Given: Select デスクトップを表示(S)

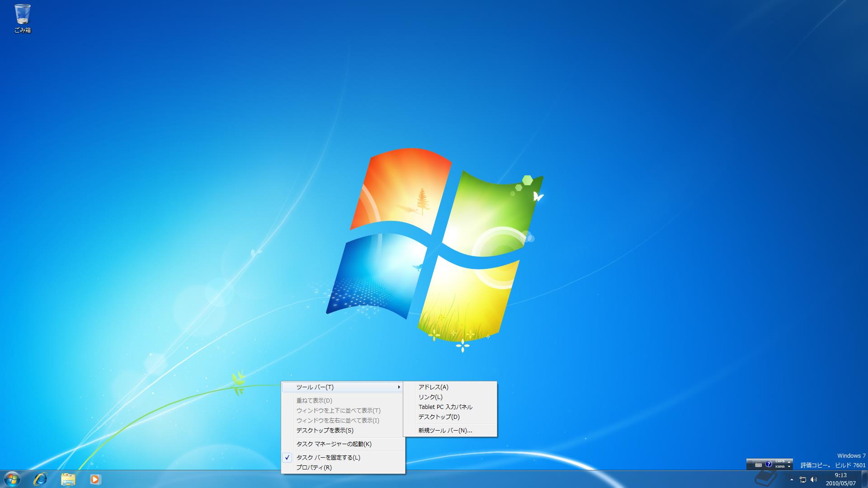Looking at the screenshot, I should (x=343, y=431).
